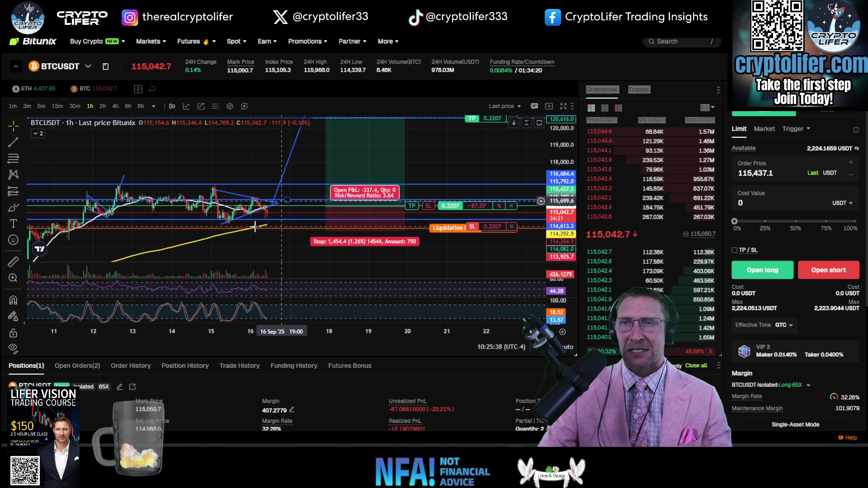Screen dimensions: 868x488
Task: Open the chart settings gear
Action: coord(230,106)
